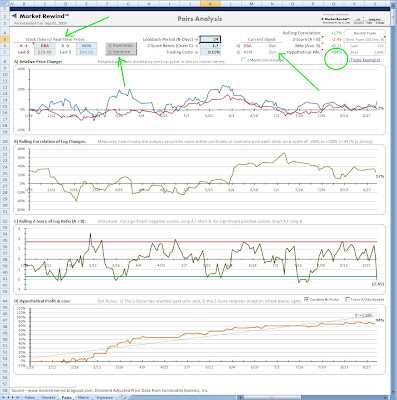This screenshot has width=397, height=400.
Task: Click the select-all corner above row 1
Action: pos(4,3)
